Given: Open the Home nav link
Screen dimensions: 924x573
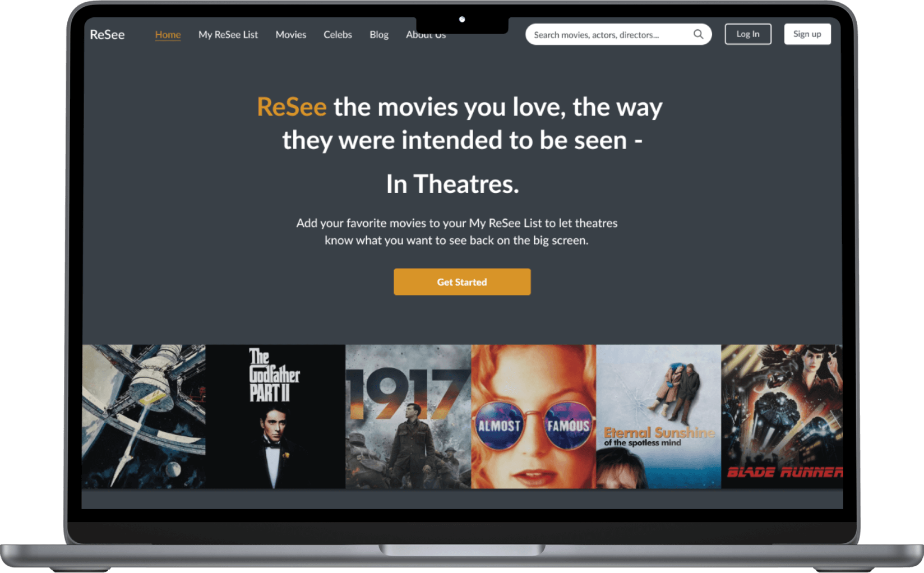Looking at the screenshot, I should (x=168, y=35).
